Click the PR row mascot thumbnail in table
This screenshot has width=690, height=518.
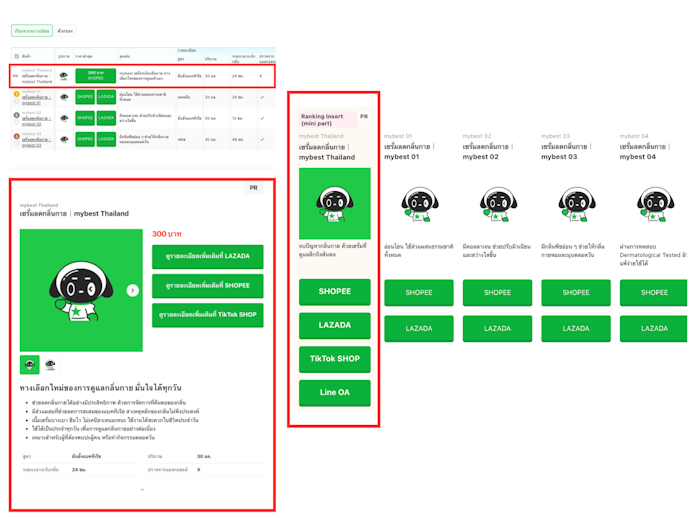pos(64,76)
